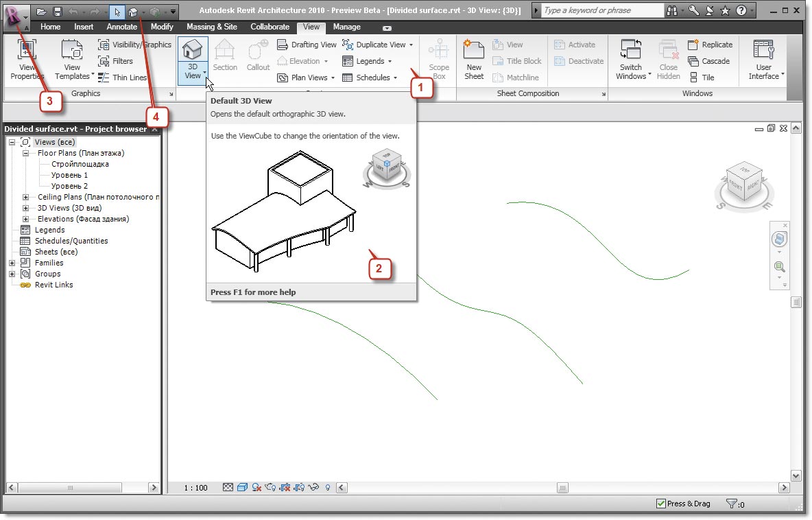Open the Plan Views dropdown

[x=333, y=78]
